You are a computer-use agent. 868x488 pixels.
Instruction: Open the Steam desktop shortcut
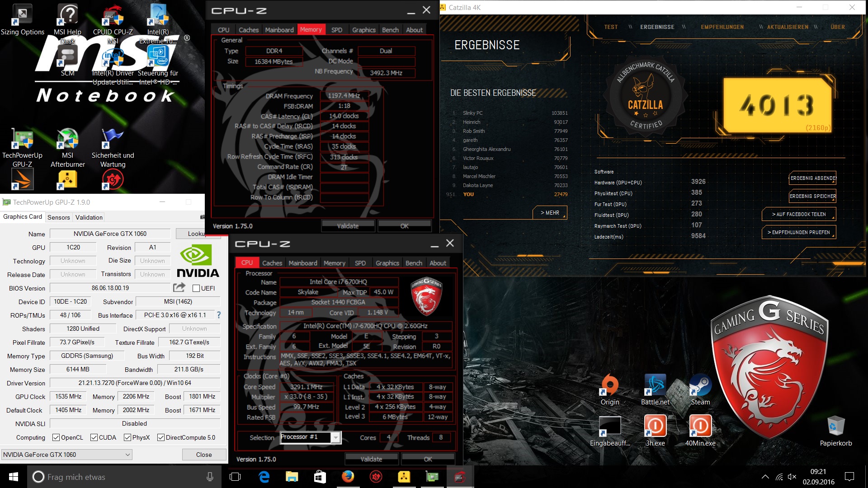pos(700,390)
